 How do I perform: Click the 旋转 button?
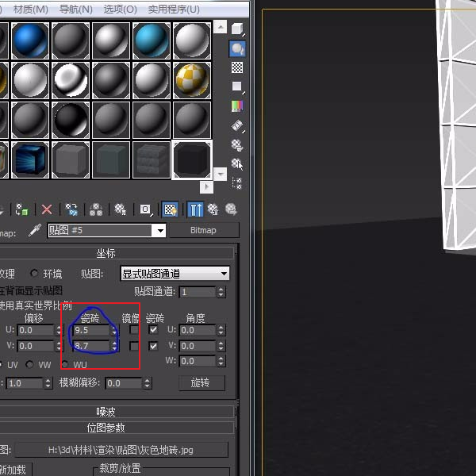tap(202, 382)
